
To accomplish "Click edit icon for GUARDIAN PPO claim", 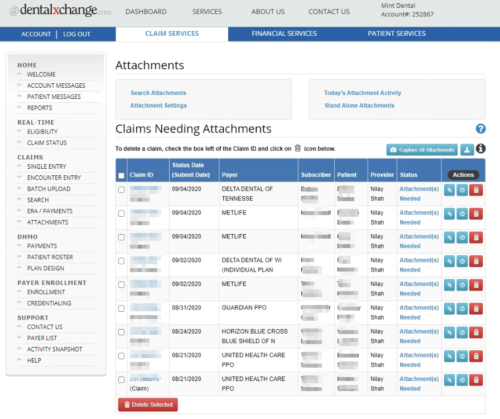I will [x=449, y=309].
